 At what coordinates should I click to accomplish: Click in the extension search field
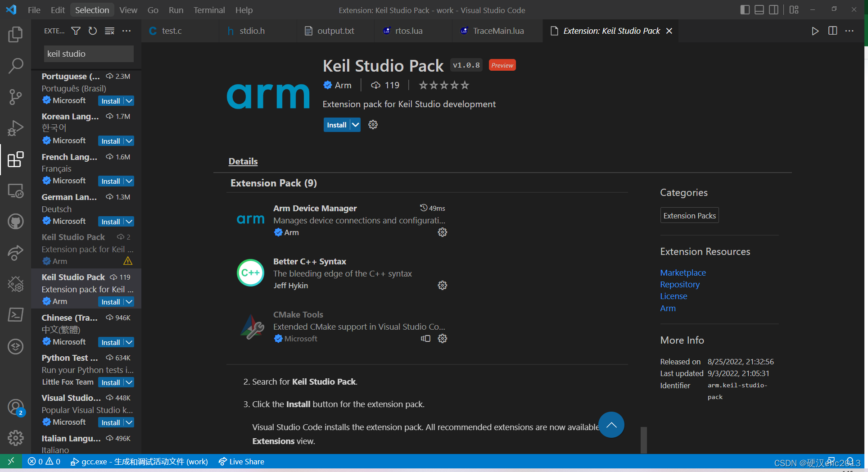(x=89, y=54)
